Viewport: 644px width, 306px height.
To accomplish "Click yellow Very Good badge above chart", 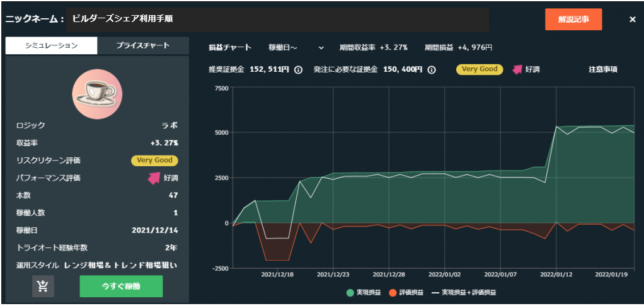I will (480, 69).
